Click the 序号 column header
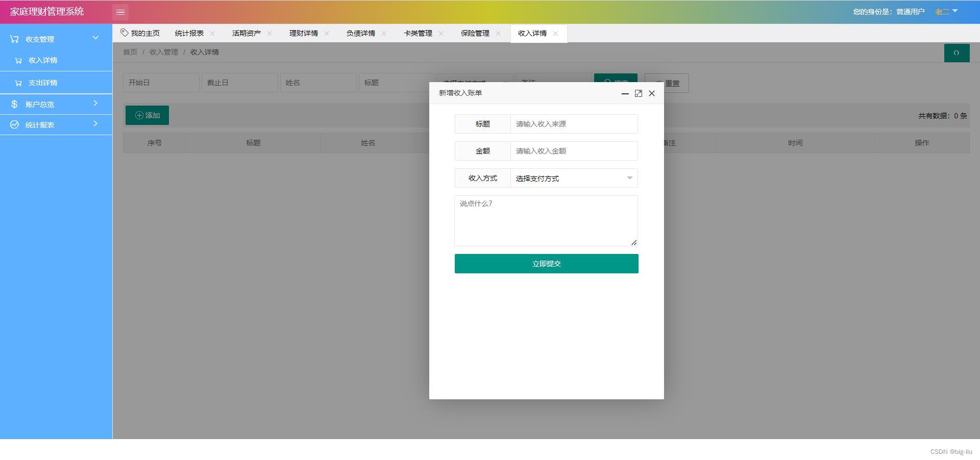The image size is (980, 460). pyautogui.click(x=155, y=143)
